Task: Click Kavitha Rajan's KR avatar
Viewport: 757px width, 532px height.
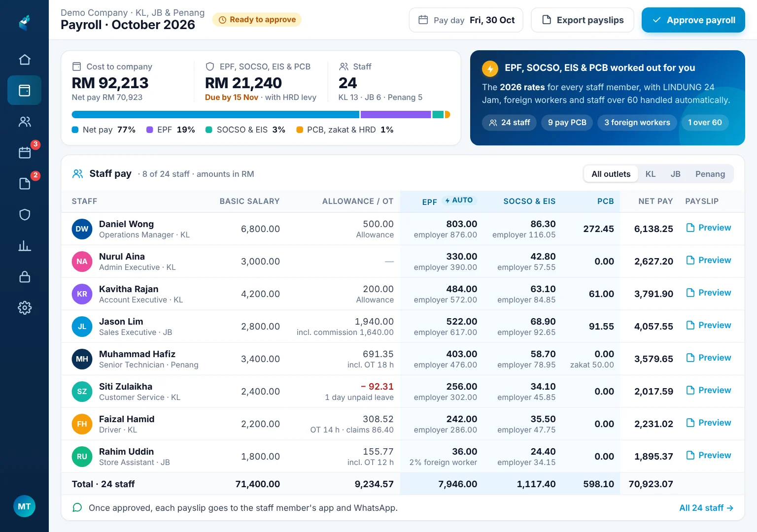Action: click(x=82, y=294)
